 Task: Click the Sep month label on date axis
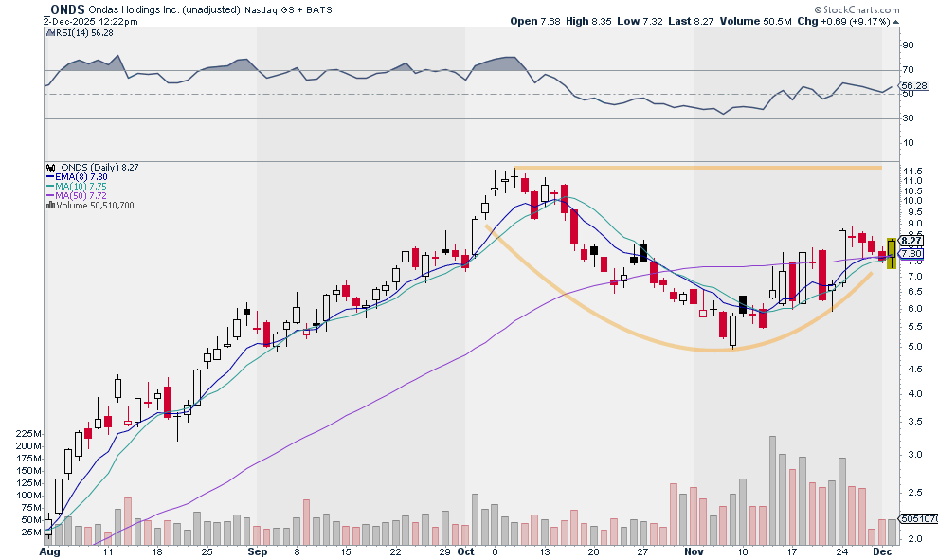[257, 551]
